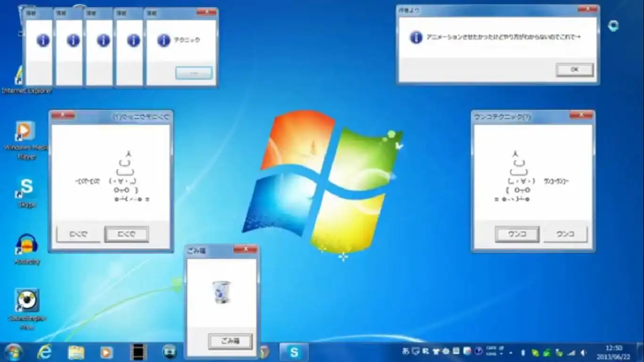Click the Media Player taskbar icon

point(107,352)
